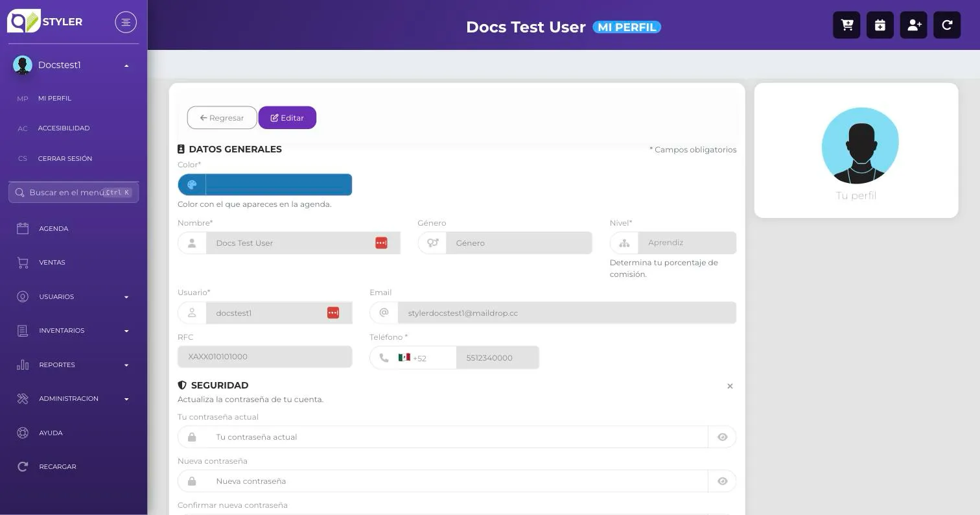Click the Ventas cart icon

[x=23, y=263]
